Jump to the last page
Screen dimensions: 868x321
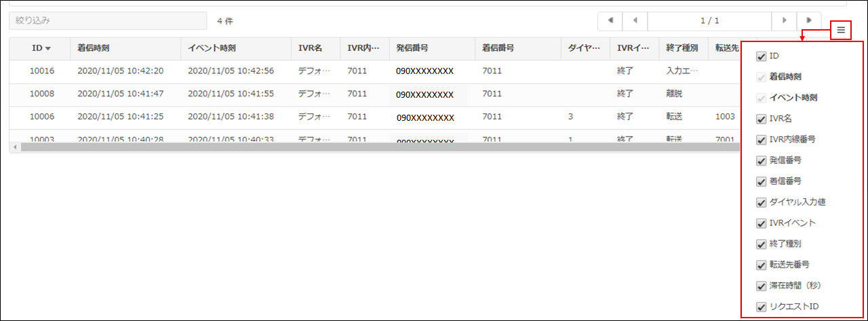pyautogui.click(x=809, y=21)
